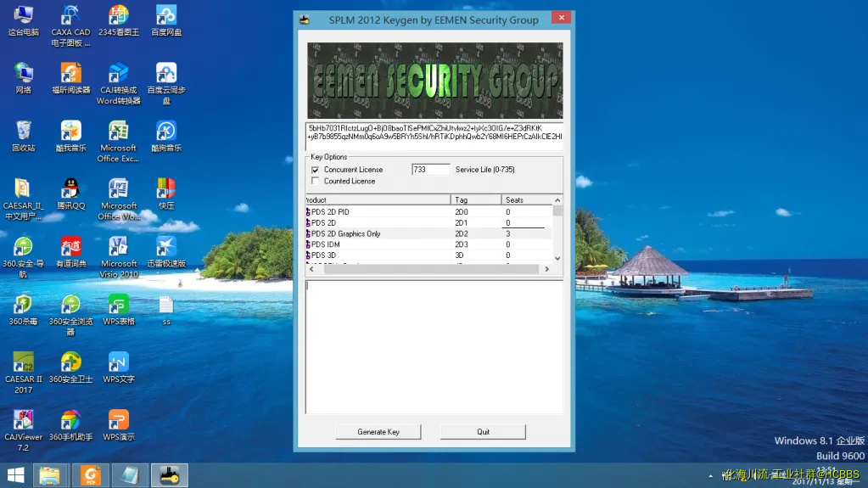Open Microsoft Visio 2010 desktop icon
Image resolution: width=868 pixels, height=488 pixels.
coord(119,257)
